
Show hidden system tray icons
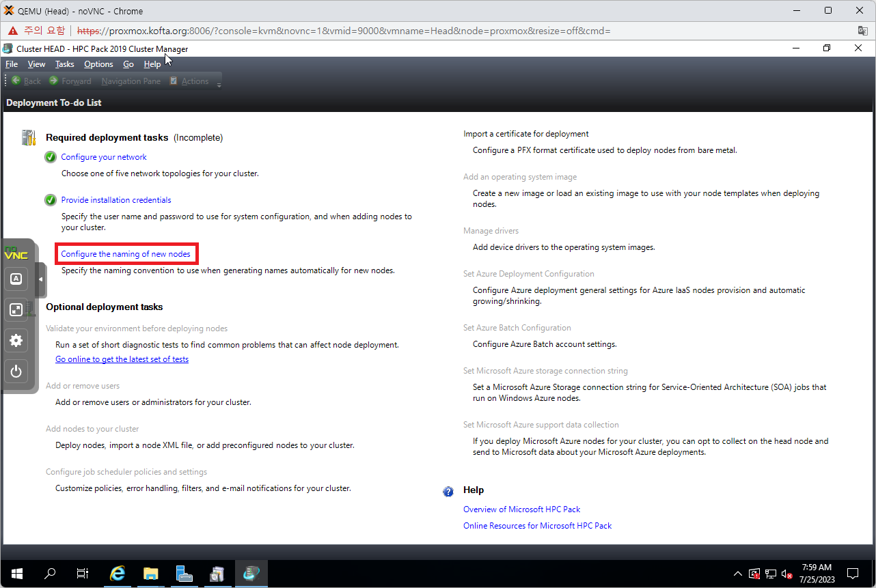coord(738,574)
